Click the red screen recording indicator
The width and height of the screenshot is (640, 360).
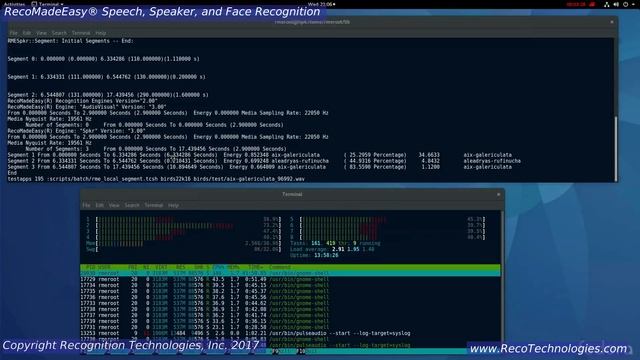580,4
